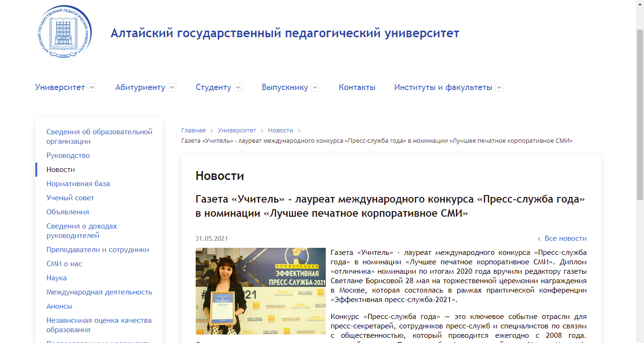The width and height of the screenshot is (644, 343).
Task: Expand the Абитуриенту dropdown arrow
Action: [x=172, y=87]
